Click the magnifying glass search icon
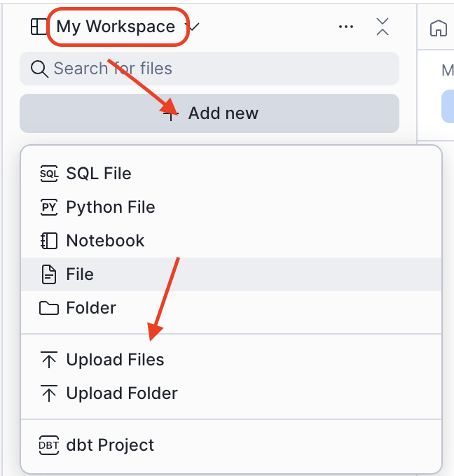Screen dimensions: 454x476 click(x=38, y=69)
